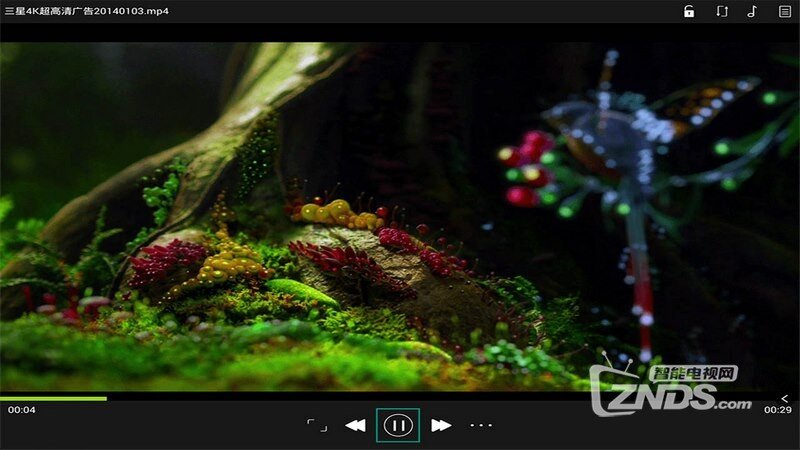Expand side panel with the left chevron
Screen dimensions: 800x450
click(785, 399)
